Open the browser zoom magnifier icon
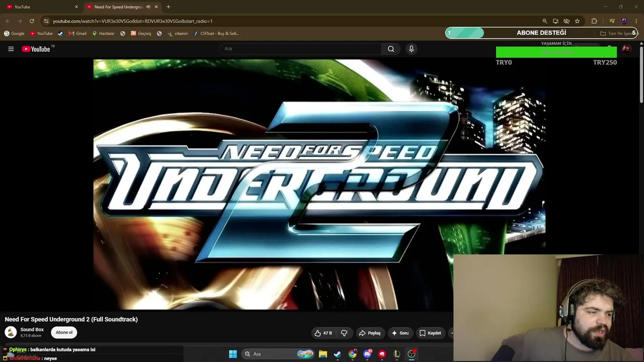This screenshot has width=644, height=362. (544, 21)
